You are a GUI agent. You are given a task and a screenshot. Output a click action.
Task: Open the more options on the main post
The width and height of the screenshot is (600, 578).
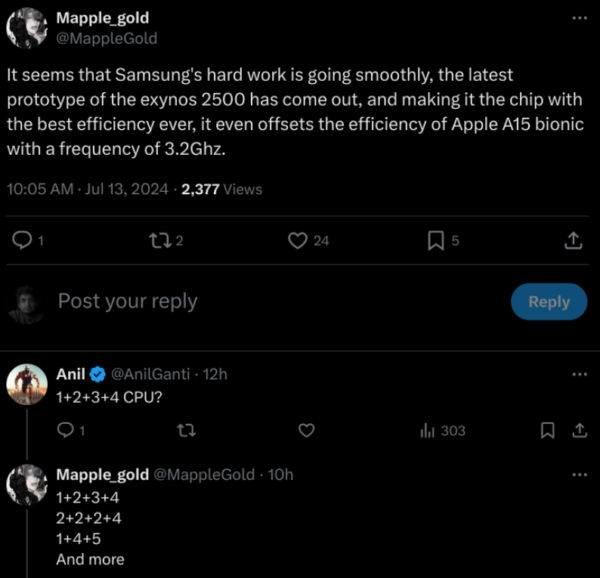578,19
